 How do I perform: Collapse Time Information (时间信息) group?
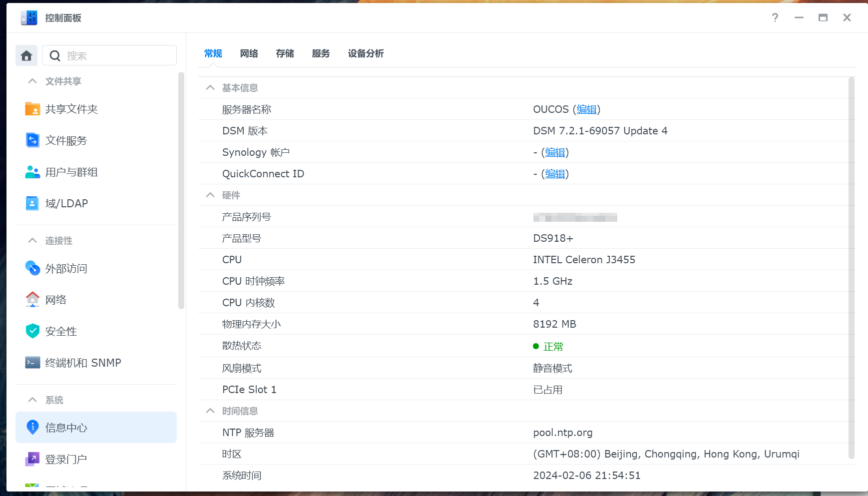pyautogui.click(x=210, y=411)
